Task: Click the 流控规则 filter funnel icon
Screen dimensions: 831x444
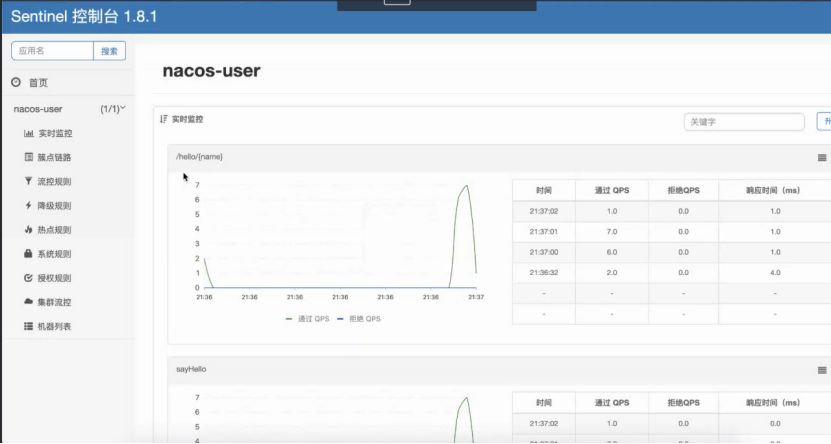Action: [29, 181]
